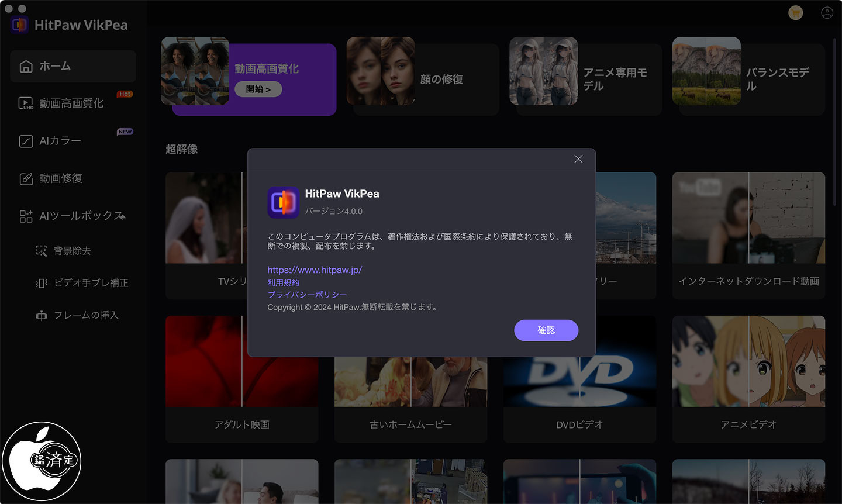
Task: Click the 背景除去 background removal icon
Action: pos(41,251)
